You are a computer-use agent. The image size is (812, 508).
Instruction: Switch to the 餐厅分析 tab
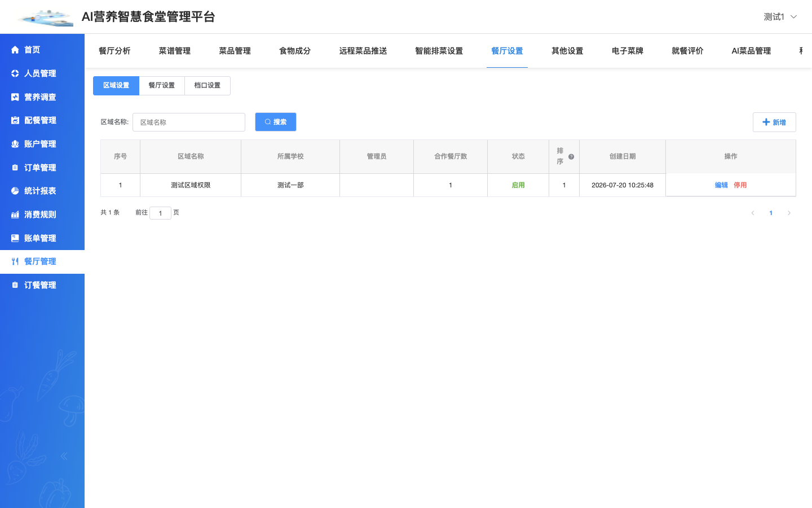[114, 51]
